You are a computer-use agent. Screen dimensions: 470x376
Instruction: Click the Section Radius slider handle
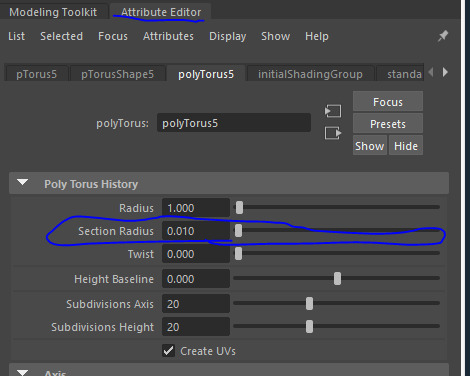[x=238, y=231]
